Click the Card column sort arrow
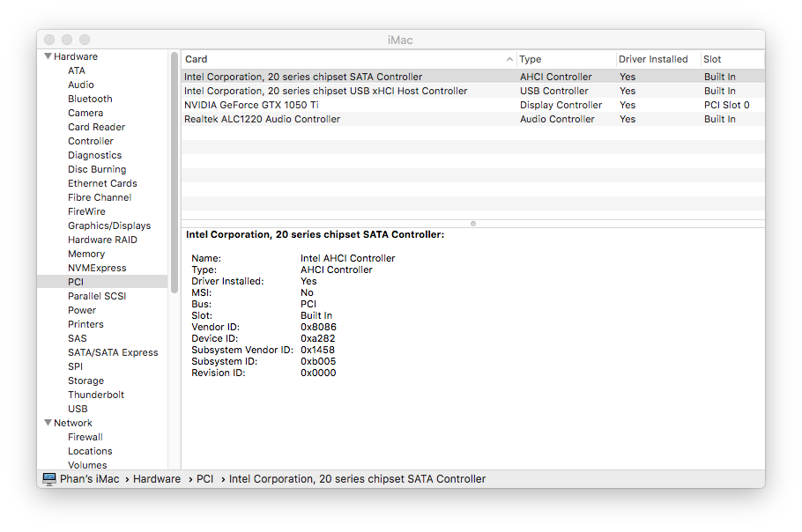This screenshot has height=532, width=802. tap(510, 60)
